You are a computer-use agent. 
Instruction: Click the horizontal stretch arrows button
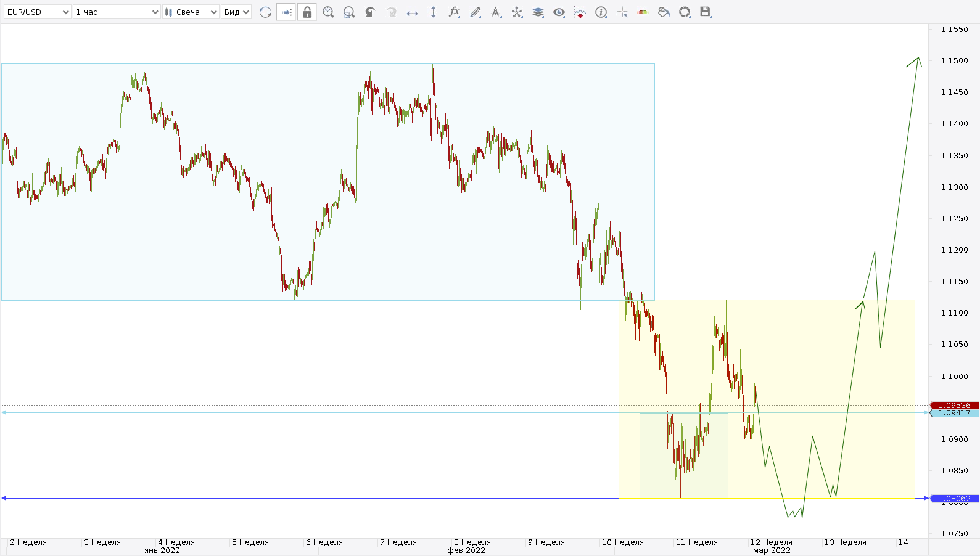click(412, 12)
